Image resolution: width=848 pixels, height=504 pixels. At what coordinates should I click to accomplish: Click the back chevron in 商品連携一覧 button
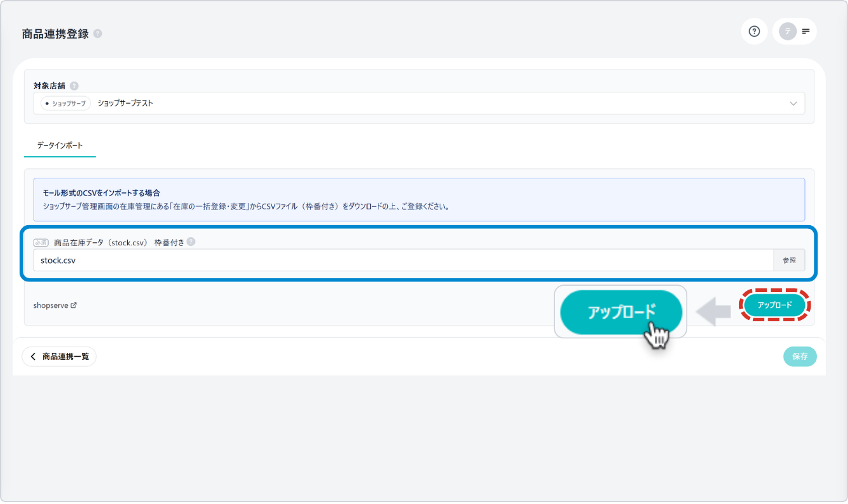pyautogui.click(x=34, y=357)
